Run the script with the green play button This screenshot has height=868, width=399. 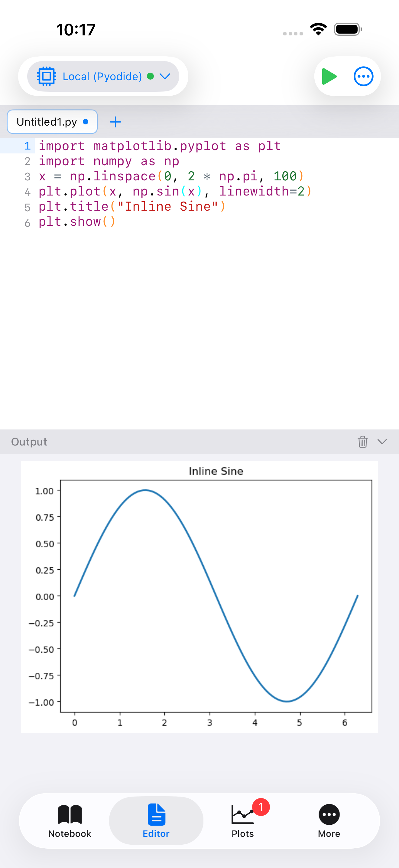pos(329,77)
